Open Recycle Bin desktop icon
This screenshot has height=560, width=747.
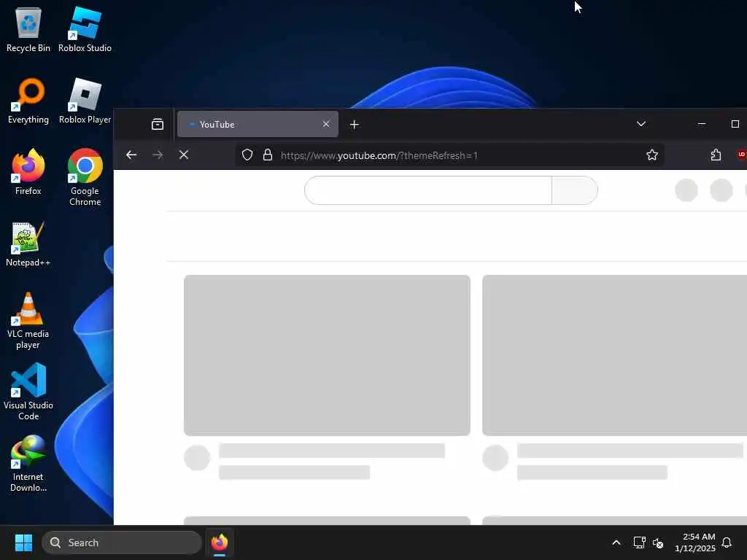[x=28, y=29]
